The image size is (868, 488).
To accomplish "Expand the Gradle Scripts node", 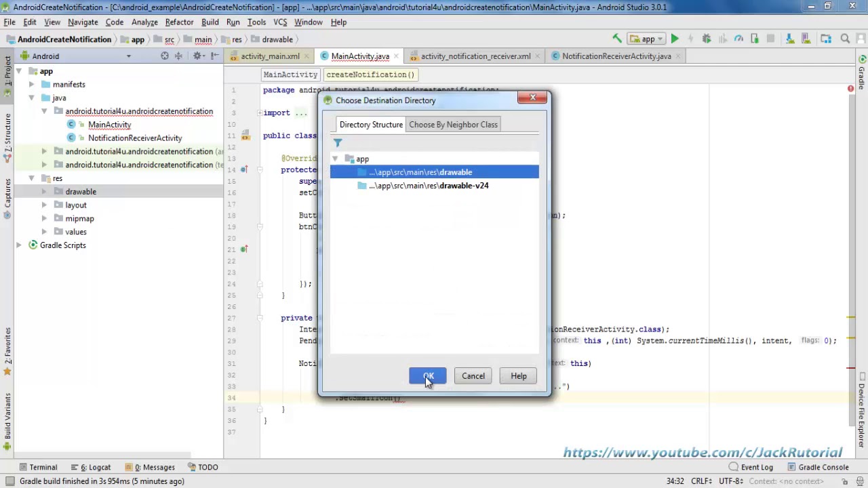I will (18, 245).
